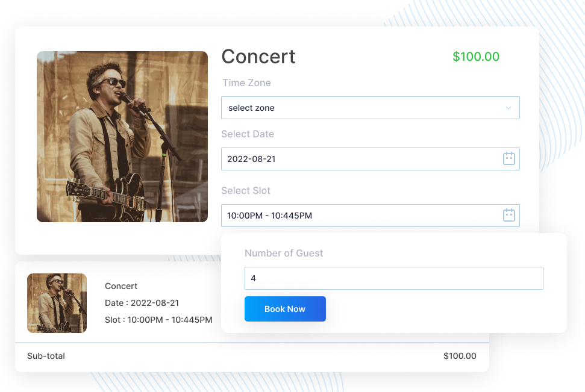This screenshot has width=585, height=392.
Task: Open the select zone dropdown
Action: (371, 108)
